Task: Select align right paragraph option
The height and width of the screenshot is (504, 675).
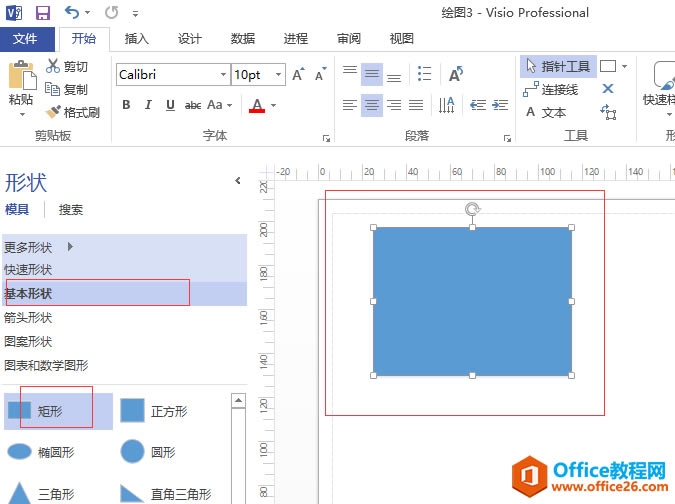Action: coord(393,105)
